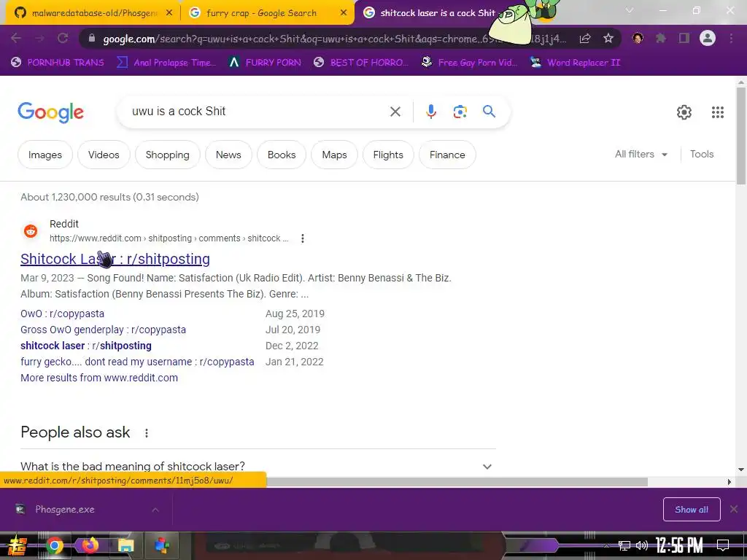Viewport: 747px width, 560px height.
Task: Select the Books filter
Action: point(282,155)
